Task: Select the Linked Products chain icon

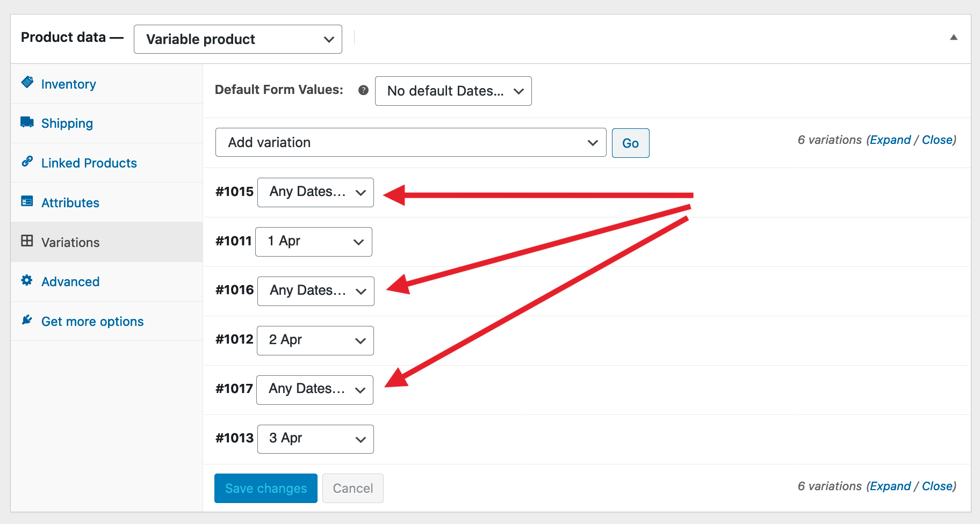Action: coord(27,163)
